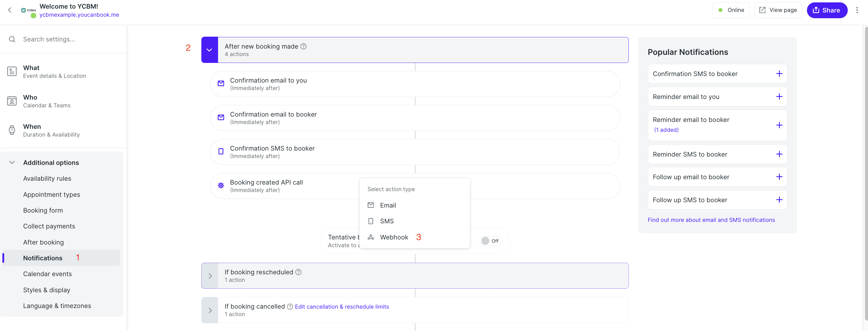Open the Confirmation email to you action
The width and height of the screenshot is (868, 331).
click(x=415, y=84)
